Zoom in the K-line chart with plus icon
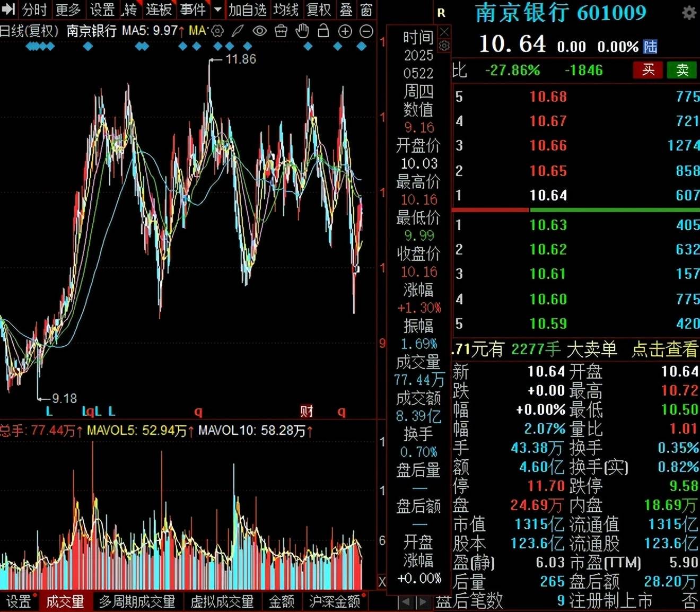The width and height of the screenshot is (700, 612). pyautogui.click(x=345, y=31)
